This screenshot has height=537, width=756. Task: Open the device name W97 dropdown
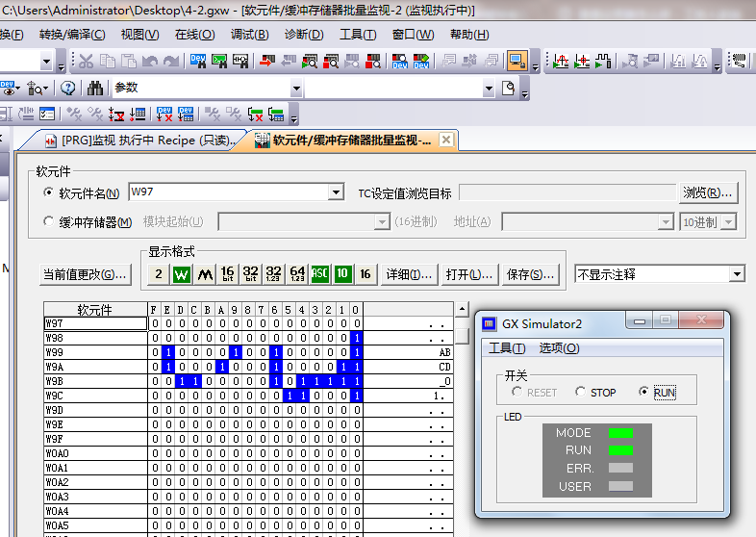(x=336, y=192)
